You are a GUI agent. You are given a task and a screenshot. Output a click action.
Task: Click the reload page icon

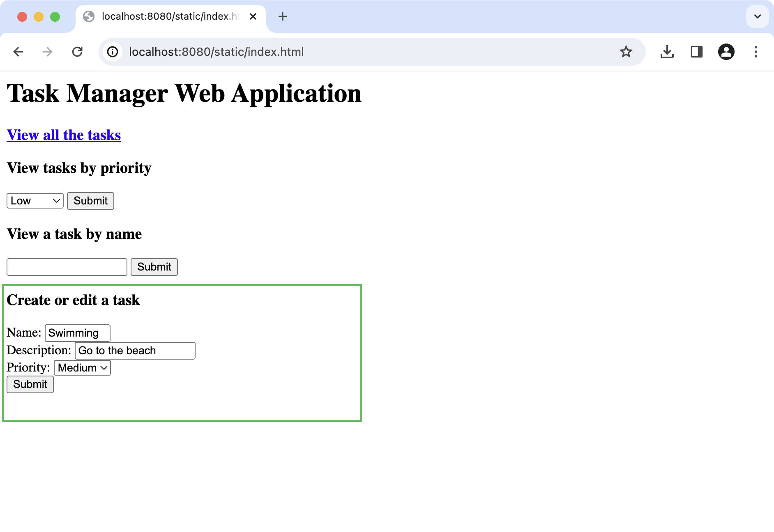click(78, 52)
